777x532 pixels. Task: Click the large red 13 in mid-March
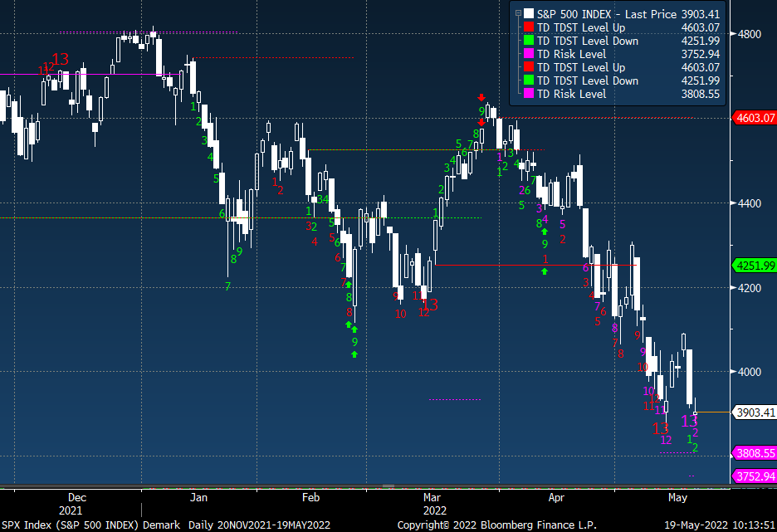[431, 305]
